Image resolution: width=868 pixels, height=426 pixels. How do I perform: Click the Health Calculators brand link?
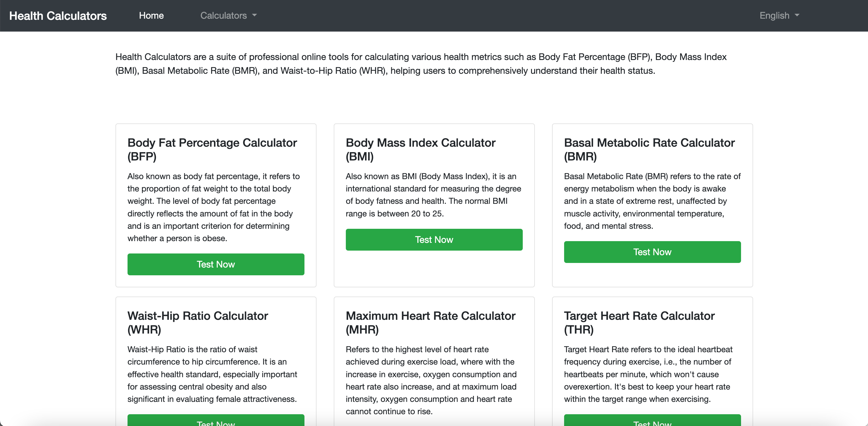point(58,16)
